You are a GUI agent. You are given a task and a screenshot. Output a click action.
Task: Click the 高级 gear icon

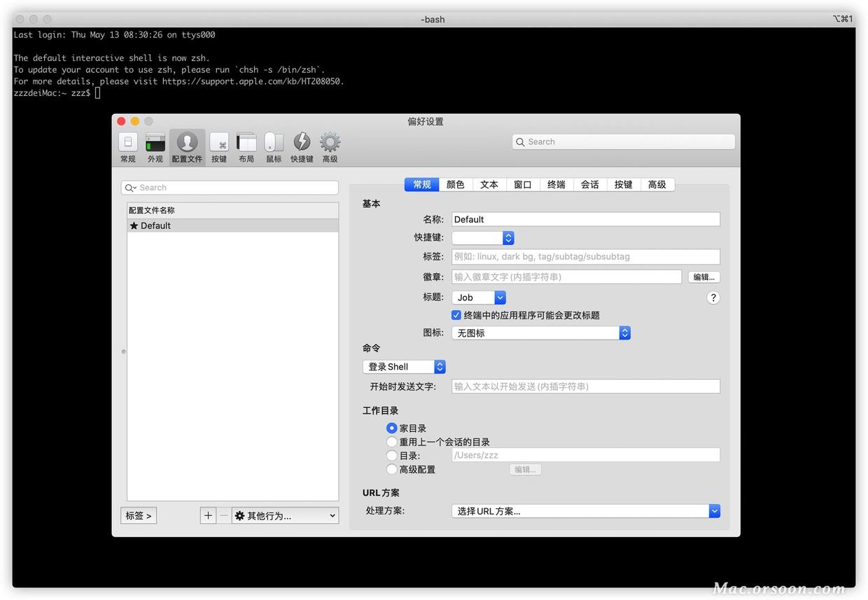(329, 145)
